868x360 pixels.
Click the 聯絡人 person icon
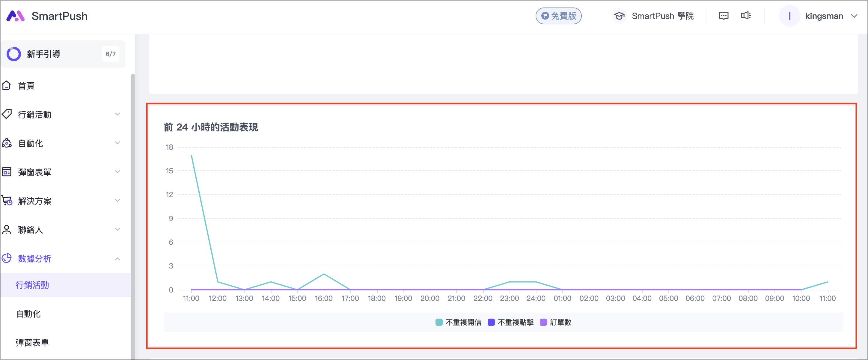click(7, 230)
